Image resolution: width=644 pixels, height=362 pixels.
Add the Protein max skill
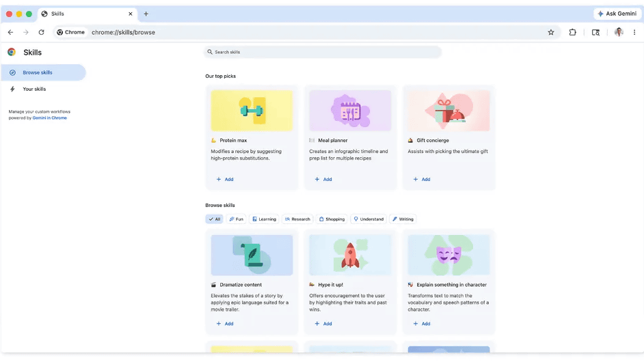(225, 180)
